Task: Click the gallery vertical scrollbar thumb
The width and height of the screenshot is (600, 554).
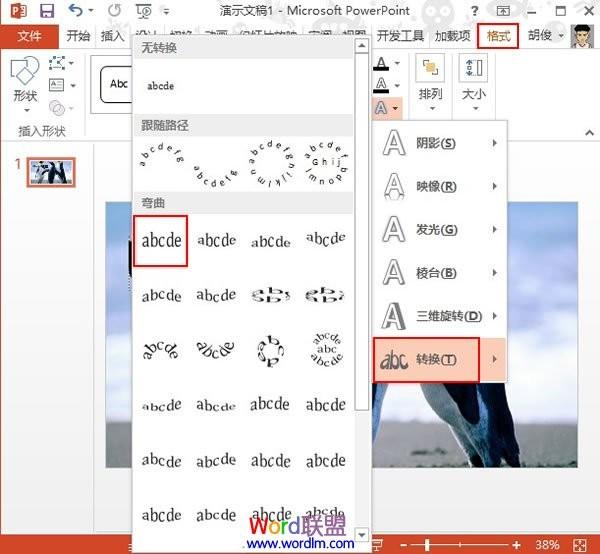Action: [361, 231]
